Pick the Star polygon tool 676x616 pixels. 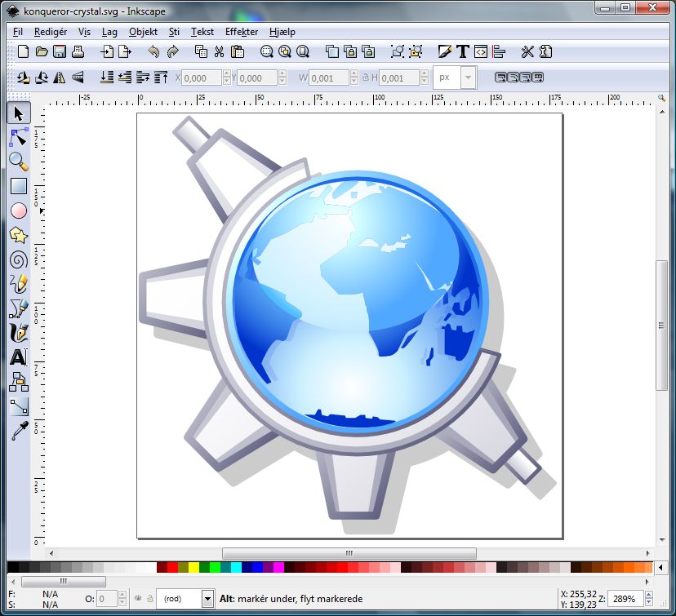point(19,235)
